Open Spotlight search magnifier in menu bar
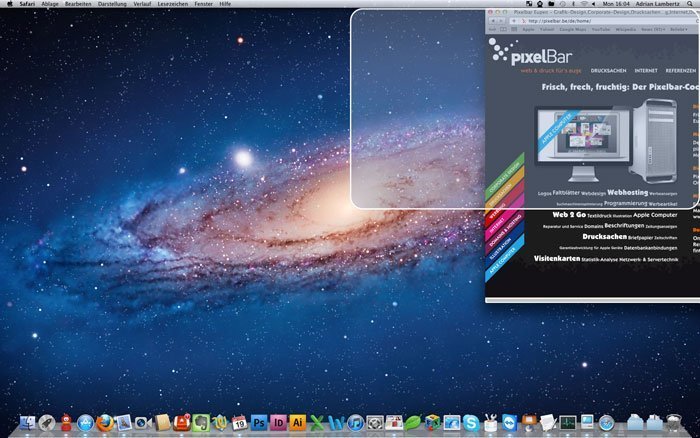The width and height of the screenshot is (700, 438). coord(690,4)
